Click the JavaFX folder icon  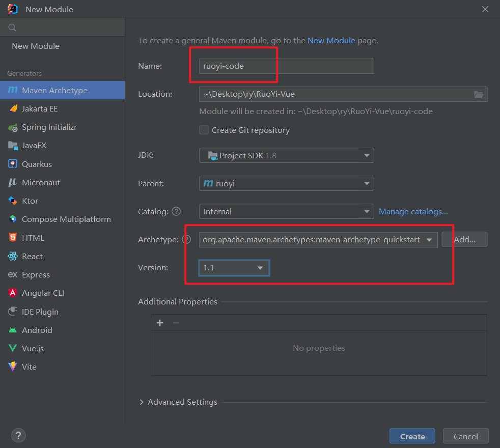pyautogui.click(x=13, y=146)
